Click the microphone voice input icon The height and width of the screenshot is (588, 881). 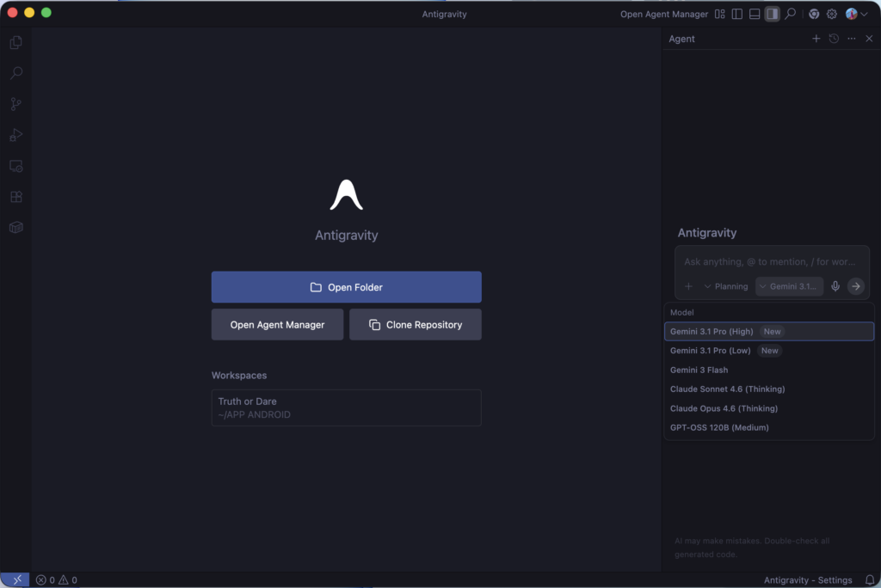pos(835,286)
